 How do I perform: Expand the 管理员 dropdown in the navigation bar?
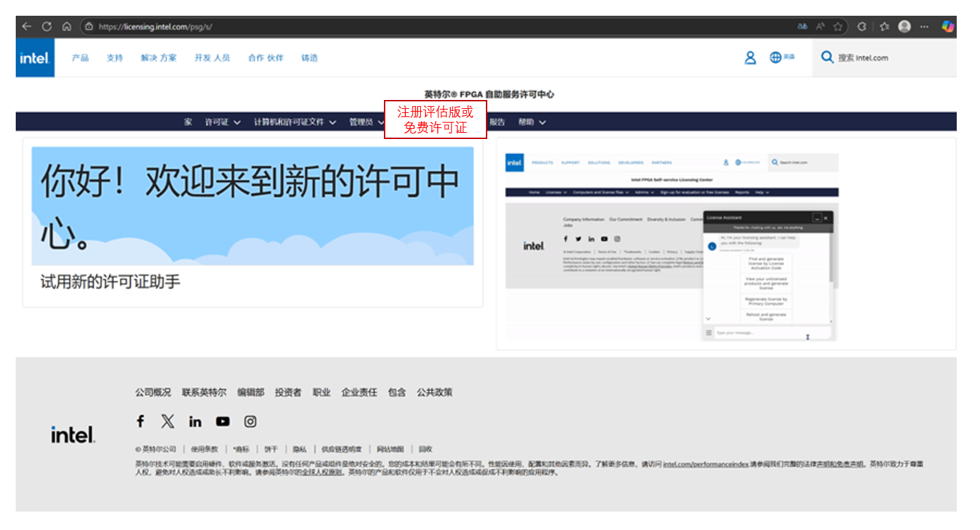363,121
